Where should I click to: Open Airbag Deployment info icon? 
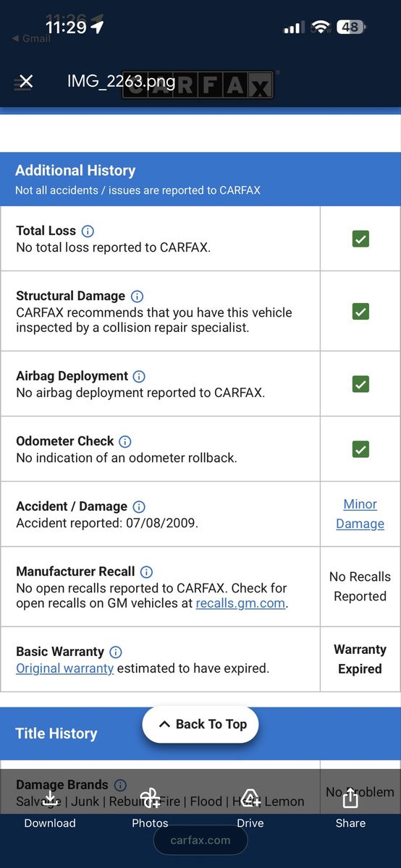(140, 376)
